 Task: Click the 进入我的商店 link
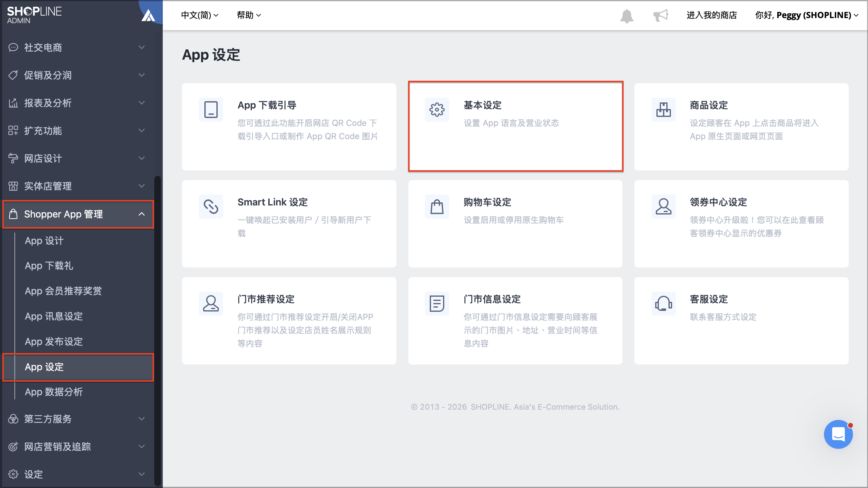pyautogui.click(x=712, y=15)
